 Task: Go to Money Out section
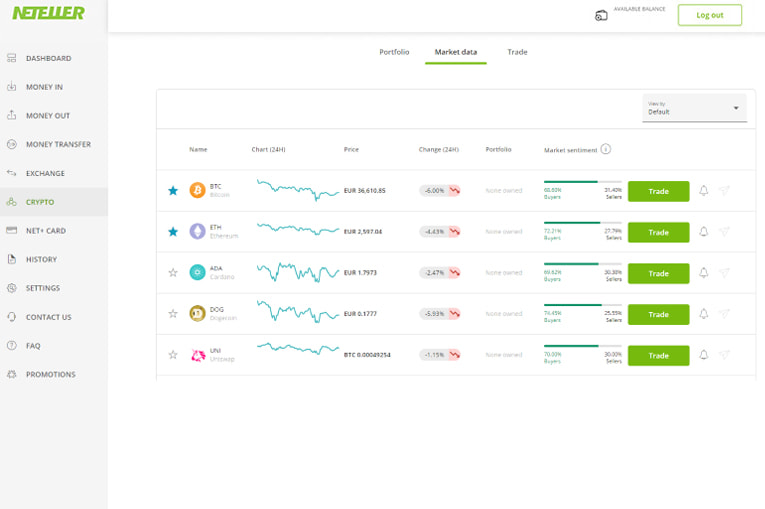click(x=48, y=116)
